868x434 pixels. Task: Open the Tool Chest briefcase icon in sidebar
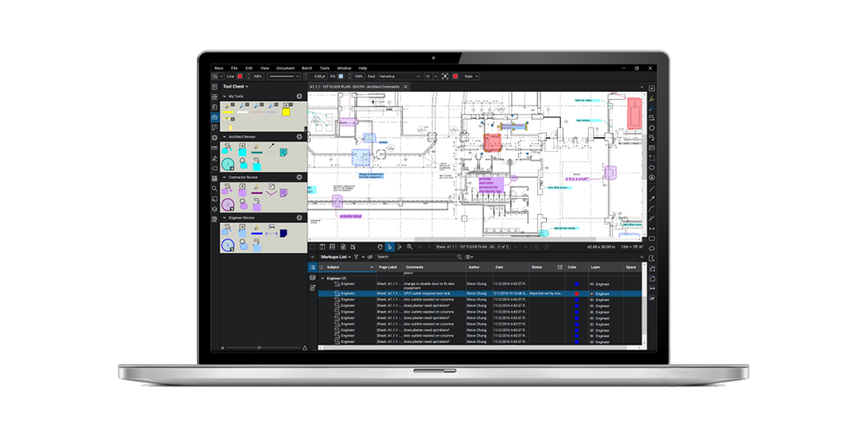click(214, 117)
